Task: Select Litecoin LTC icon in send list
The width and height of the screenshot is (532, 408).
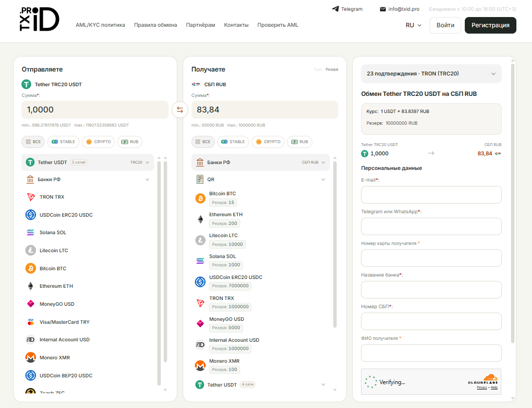Action: tap(31, 251)
